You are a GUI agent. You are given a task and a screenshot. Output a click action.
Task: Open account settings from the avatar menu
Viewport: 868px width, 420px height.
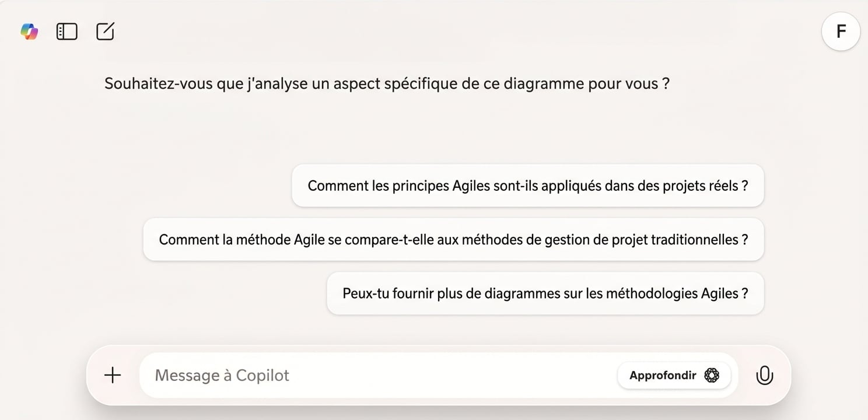(x=840, y=32)
